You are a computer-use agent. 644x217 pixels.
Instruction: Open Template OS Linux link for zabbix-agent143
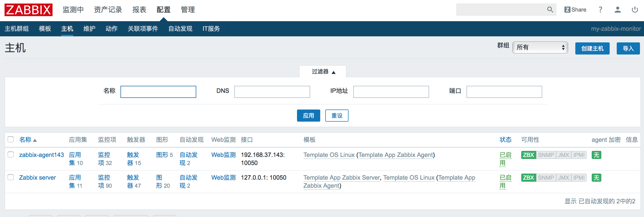(329, 155)
